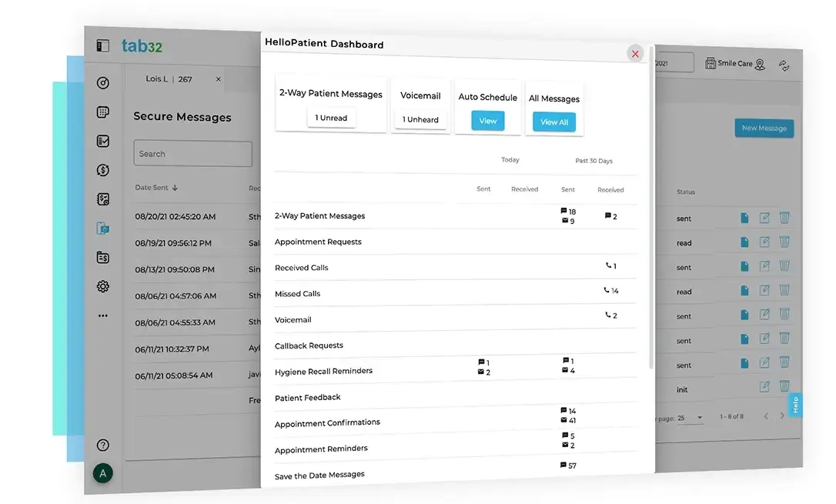Click the 'Appointment Reminders' row label
Screen dimensions: 836x504
pos(321,449)
